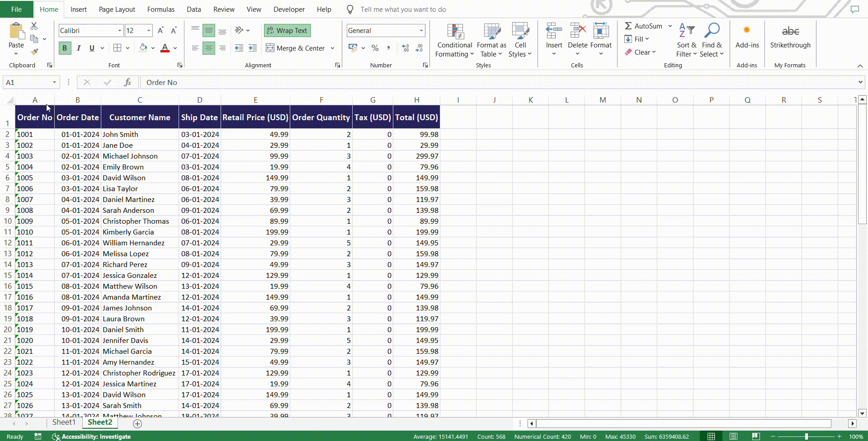
Task: Open the font name dropdown
Action: [120, 31]
